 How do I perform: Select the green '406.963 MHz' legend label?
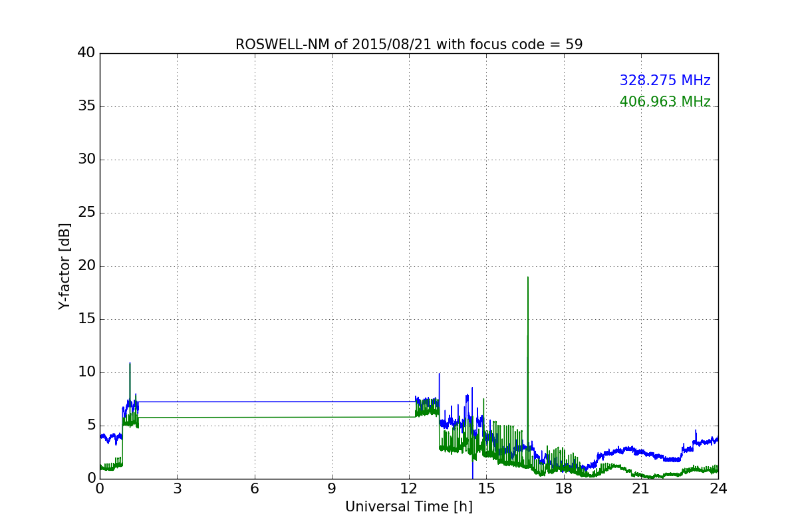[x=665, y=102]
